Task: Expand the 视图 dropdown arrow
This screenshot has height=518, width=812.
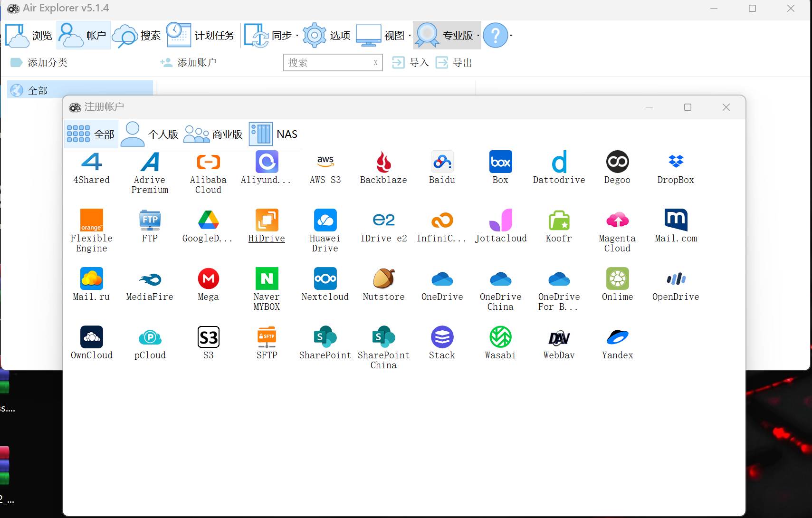Action: coord(410,36)
